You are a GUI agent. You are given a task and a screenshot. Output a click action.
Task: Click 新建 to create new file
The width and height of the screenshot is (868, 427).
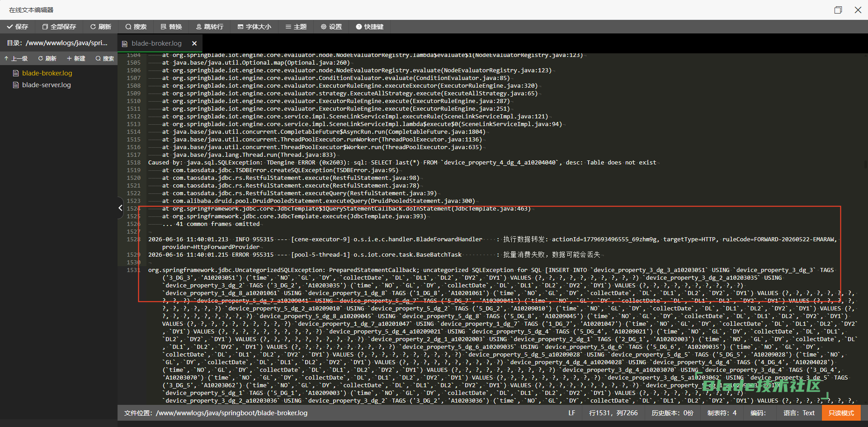pos(76,58)
